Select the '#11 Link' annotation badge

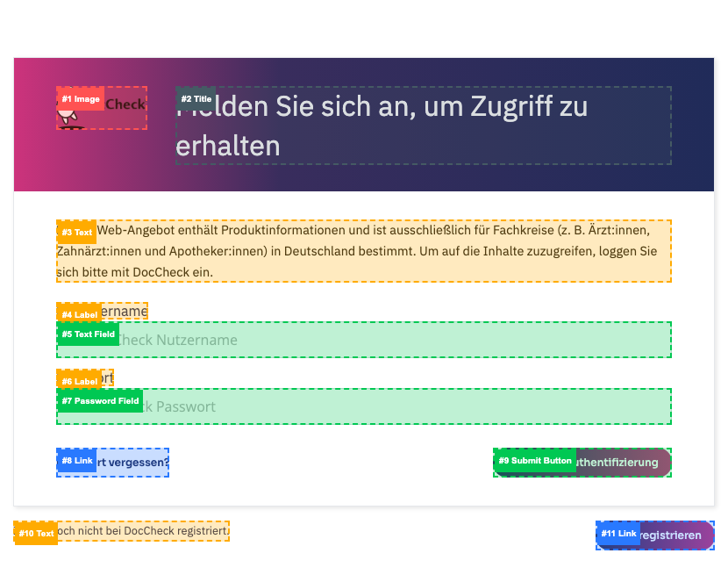[x=618, y=534]
